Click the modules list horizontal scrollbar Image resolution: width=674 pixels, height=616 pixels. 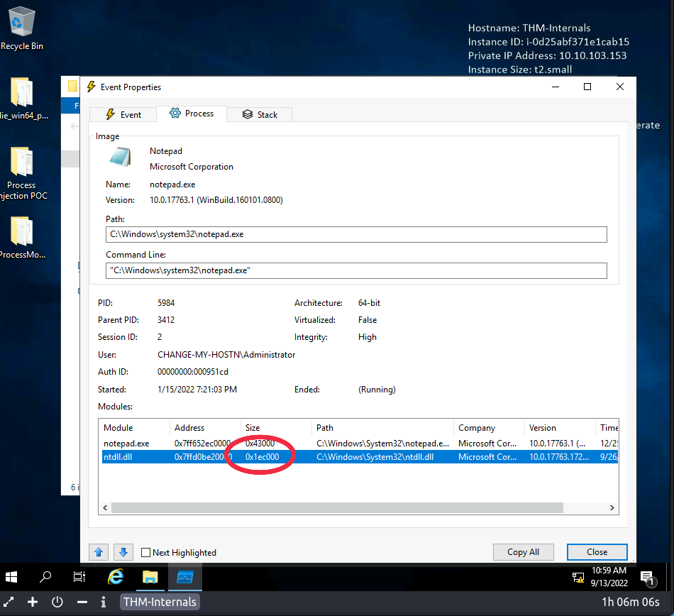coord(337,508)
